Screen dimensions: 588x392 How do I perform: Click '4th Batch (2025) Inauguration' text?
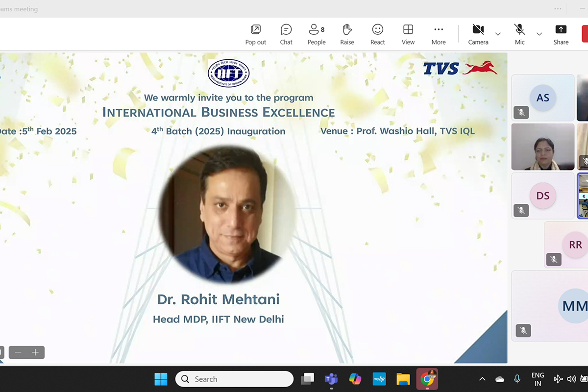pyautogui.click(x=218, y=131)
